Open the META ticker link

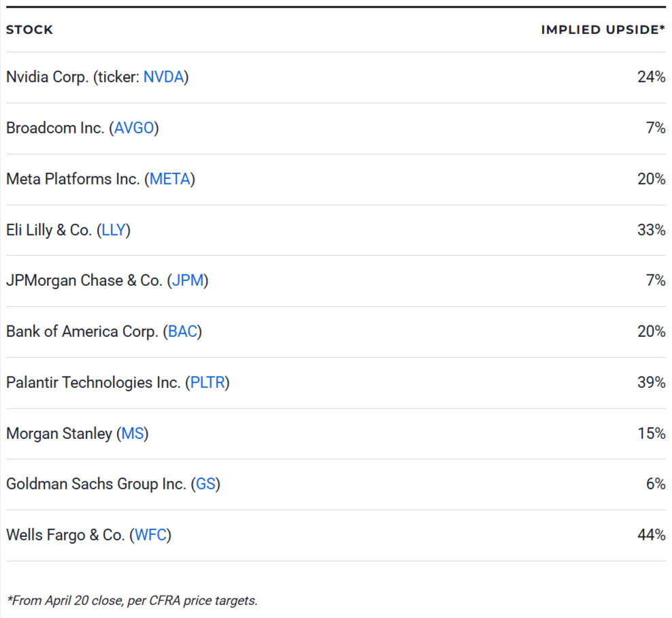pyautogui.click(x=170, y=179)
